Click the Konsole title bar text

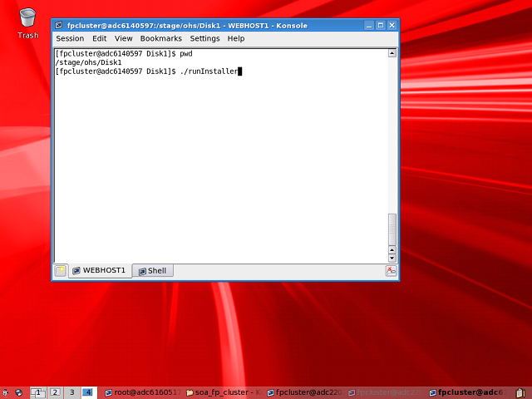click(x=187, y=26)
